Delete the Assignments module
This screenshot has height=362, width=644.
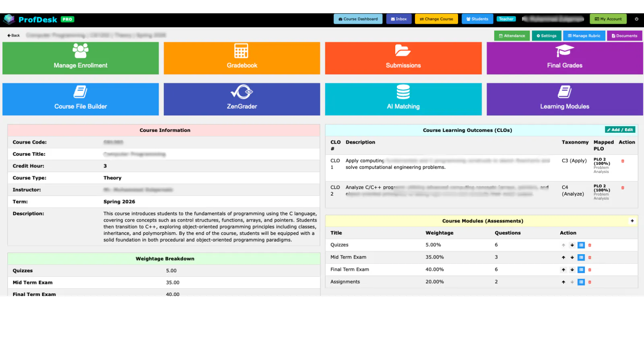tap(590, 282)
